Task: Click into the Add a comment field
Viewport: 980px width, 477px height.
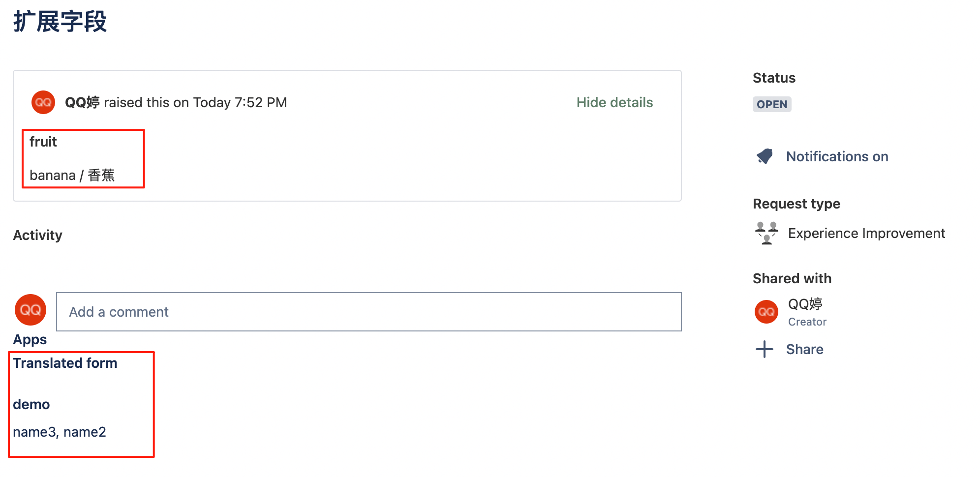Action: pos(369,312)
